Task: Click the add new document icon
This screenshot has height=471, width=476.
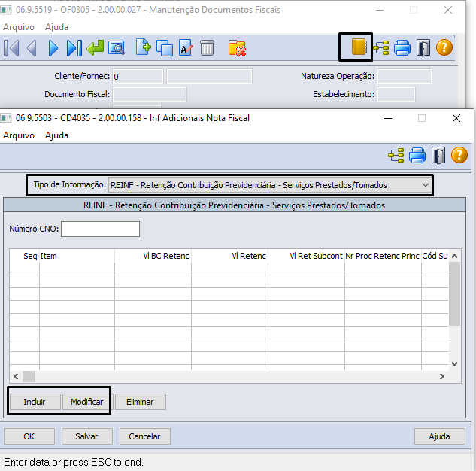Action: point(143,48)
